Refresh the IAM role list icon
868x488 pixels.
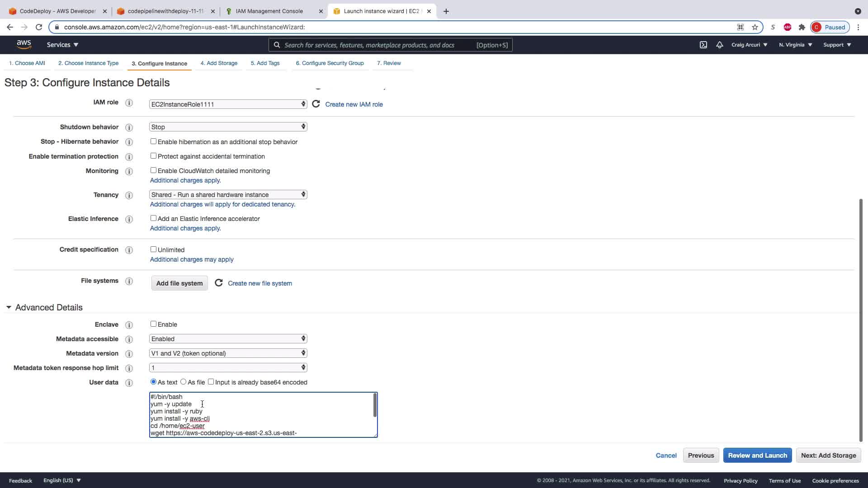[316, 104]
